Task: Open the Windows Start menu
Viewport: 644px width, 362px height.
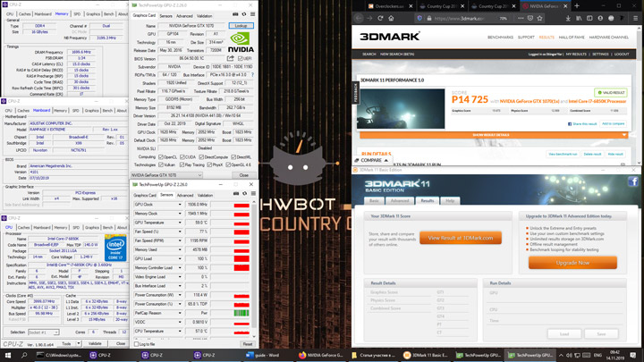Action: (8, 355)
